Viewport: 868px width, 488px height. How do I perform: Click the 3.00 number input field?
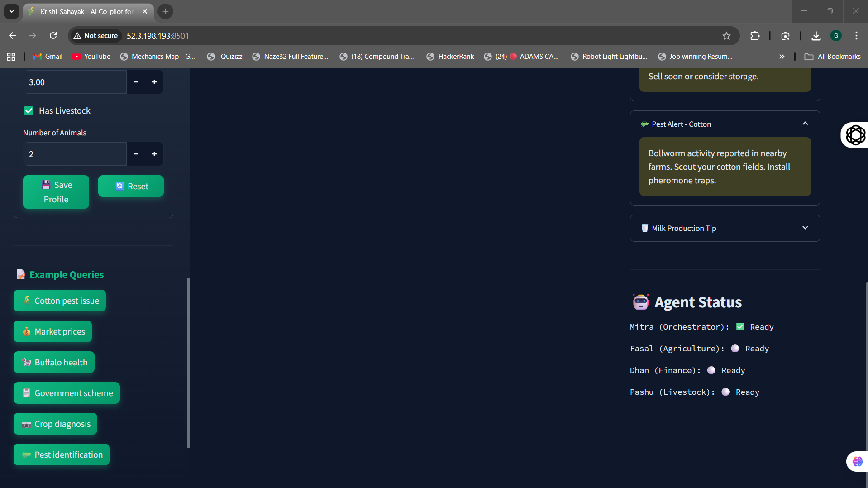pos(76,82)
